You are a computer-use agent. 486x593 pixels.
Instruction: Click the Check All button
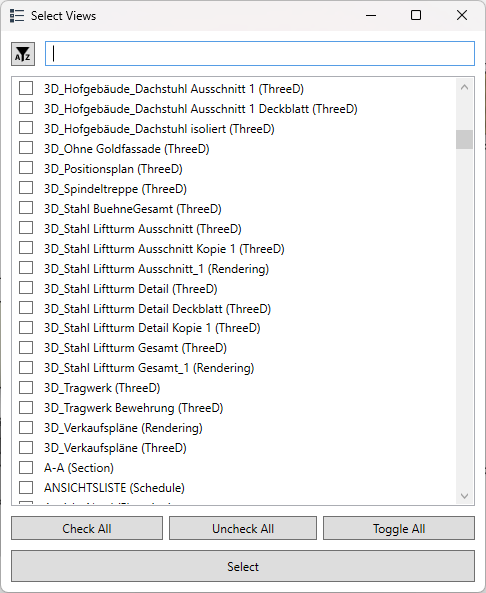pyautogui.click(x=87, y=528)
